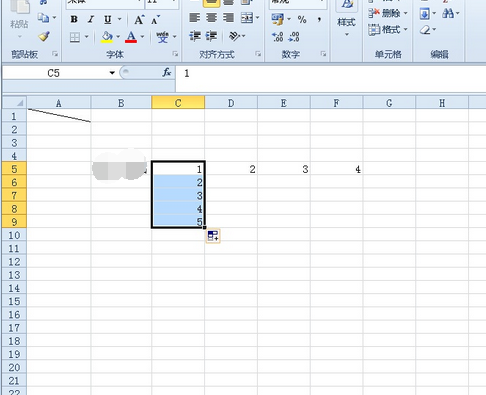Toggle Italic formatting button

pos(91,20)
